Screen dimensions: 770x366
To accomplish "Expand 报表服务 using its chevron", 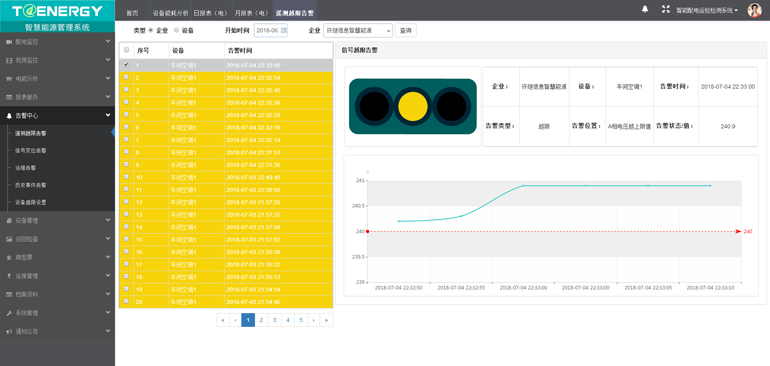I will point(108,97).
